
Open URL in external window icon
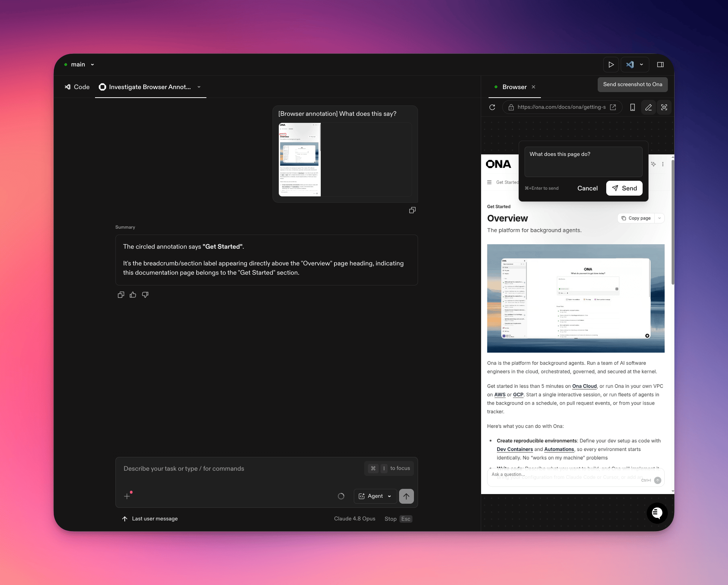613,107
